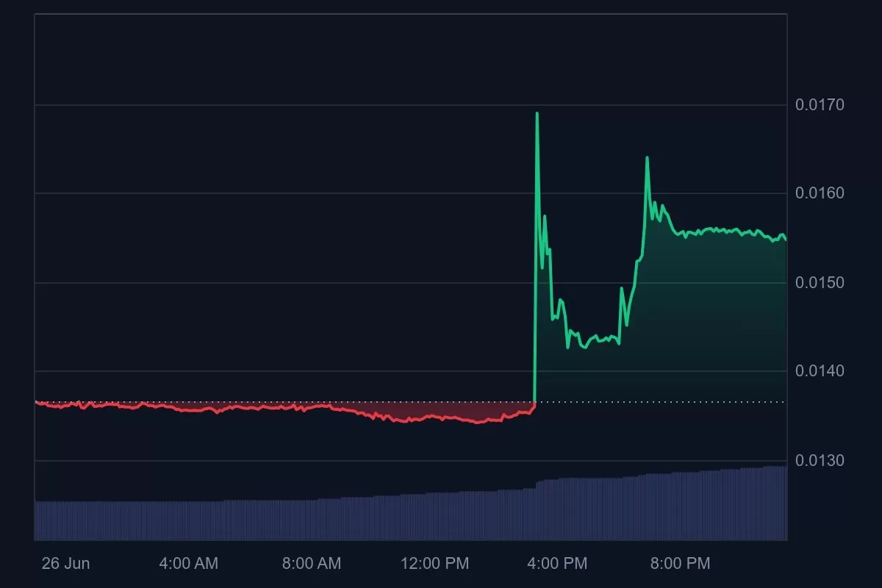Click the red line's lowest dip
The image size is (882, 588).
[x=478, y=423]
